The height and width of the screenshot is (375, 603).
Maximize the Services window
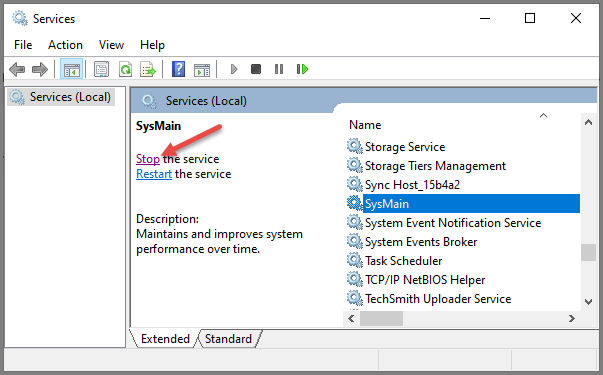point(530,18)
